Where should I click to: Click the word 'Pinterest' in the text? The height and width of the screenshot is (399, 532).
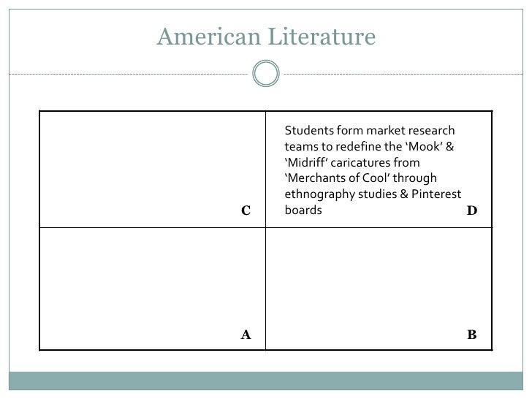(x=436, y=194)
